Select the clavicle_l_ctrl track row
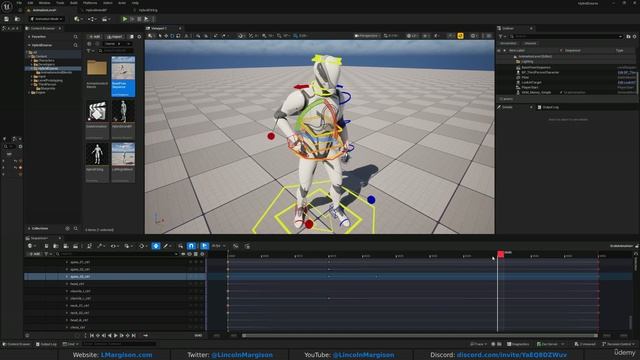Screen dimensions: 640x360 [x=114, y=291]
